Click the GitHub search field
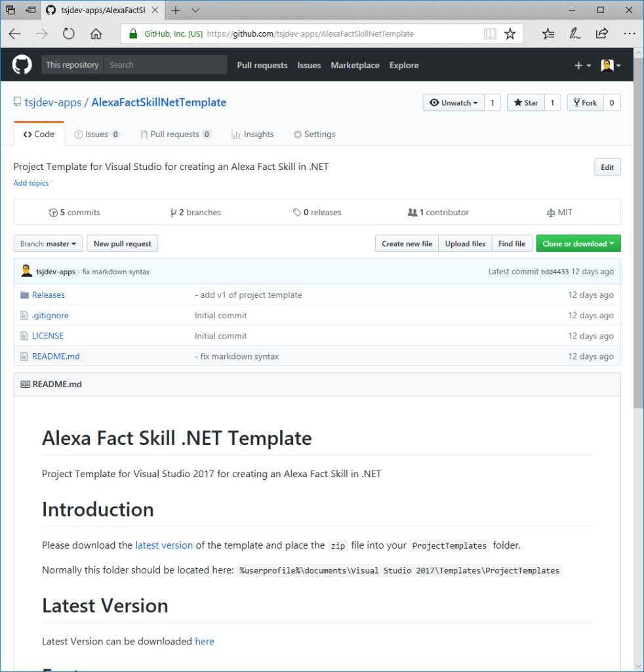This screenshot has width=644, height=672. [x=165, y=65]
